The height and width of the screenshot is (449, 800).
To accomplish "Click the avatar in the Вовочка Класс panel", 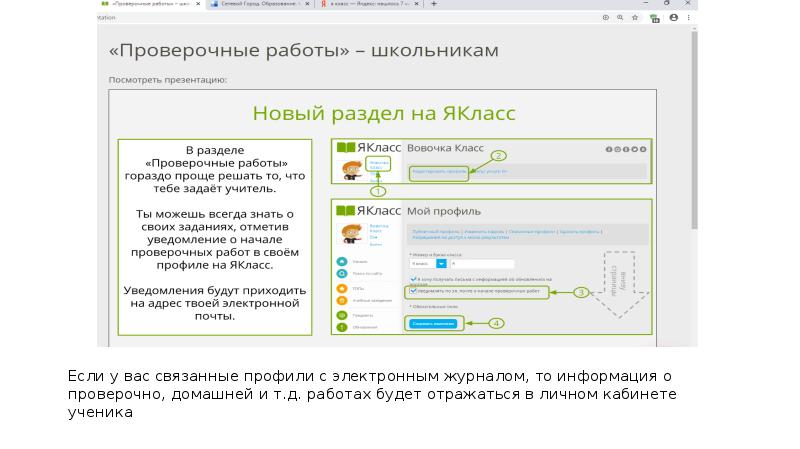I will pyautogui.click(x=352, y=170).
